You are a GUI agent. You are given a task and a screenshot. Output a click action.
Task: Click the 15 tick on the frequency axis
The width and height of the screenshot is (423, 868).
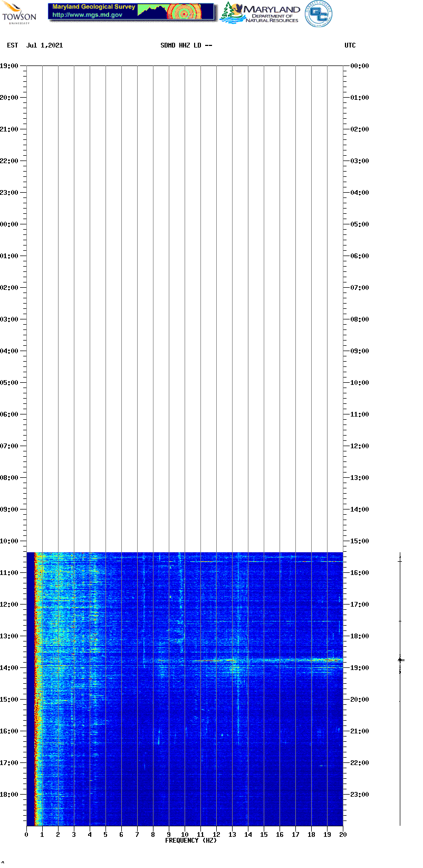tap(264, 835)
